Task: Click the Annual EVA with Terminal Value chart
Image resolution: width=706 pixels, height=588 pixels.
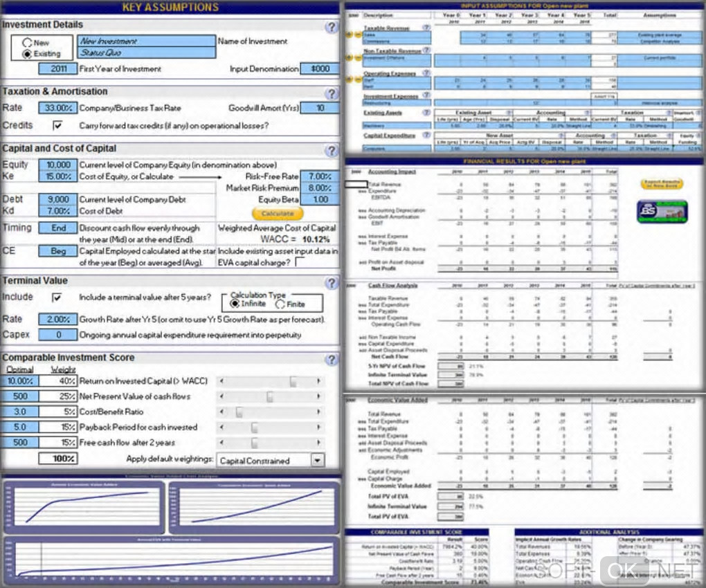Action: (x=172, y=560)
